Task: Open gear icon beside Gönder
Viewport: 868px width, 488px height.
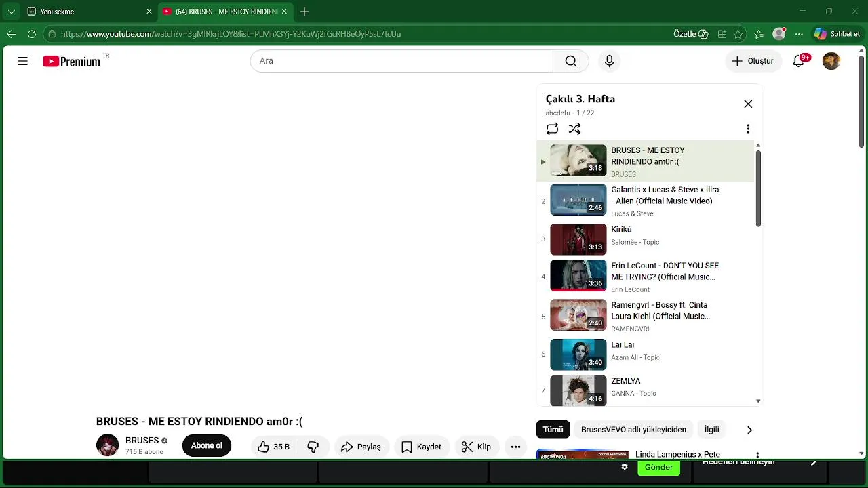Action: 625,467
